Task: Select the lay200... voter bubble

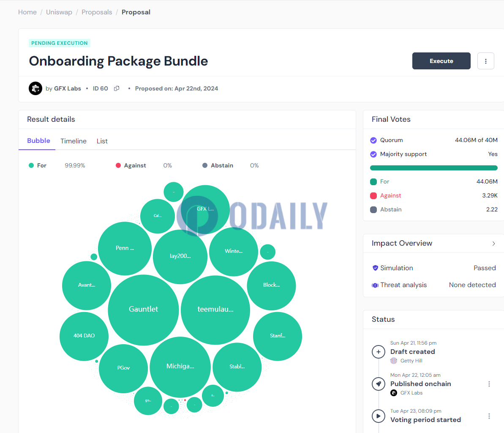Action: (180, 257)
